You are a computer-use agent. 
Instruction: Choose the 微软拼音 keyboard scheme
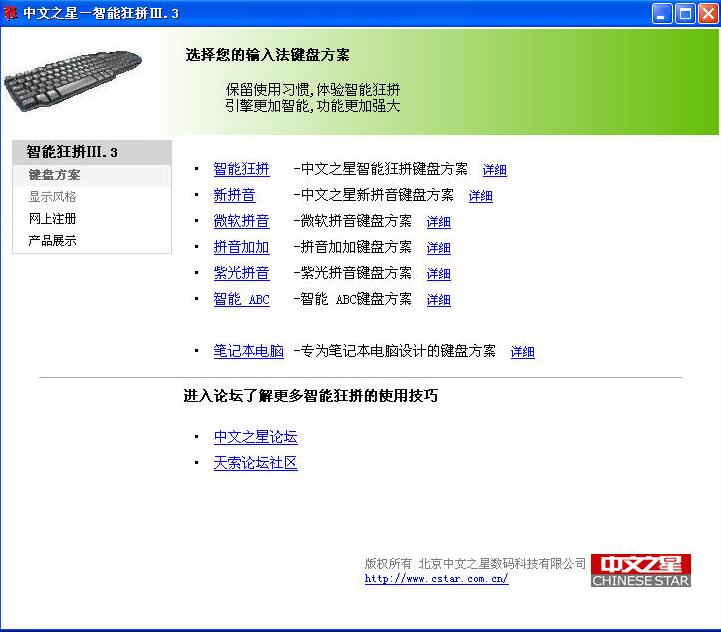[241, 221]
